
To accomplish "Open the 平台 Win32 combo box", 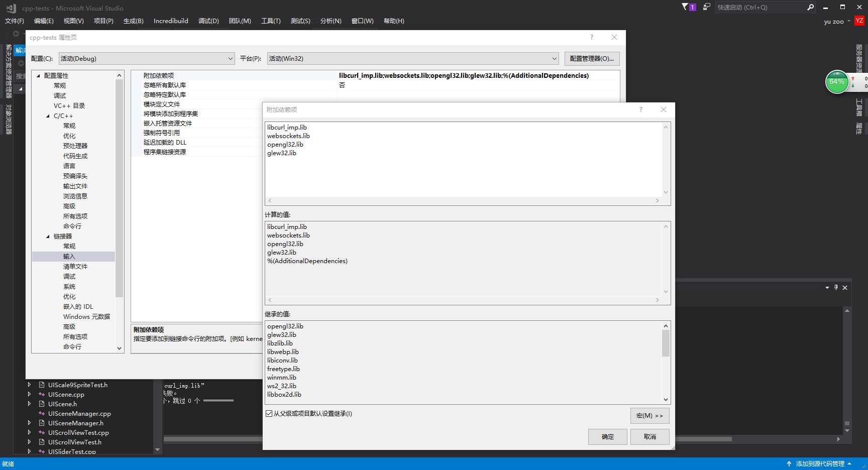I will point(413,59).
